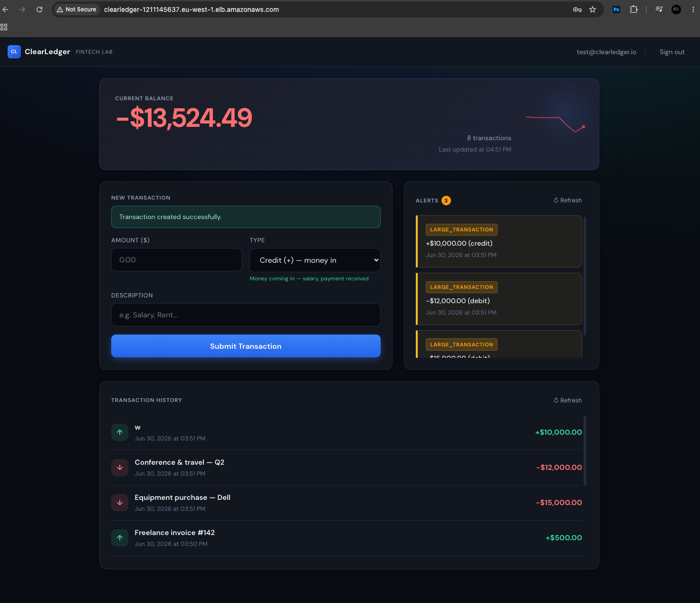Click 'Equipment purchase — Dell' transaction title
Viewport: 700px width, 603px height.
tap(182, 498)
